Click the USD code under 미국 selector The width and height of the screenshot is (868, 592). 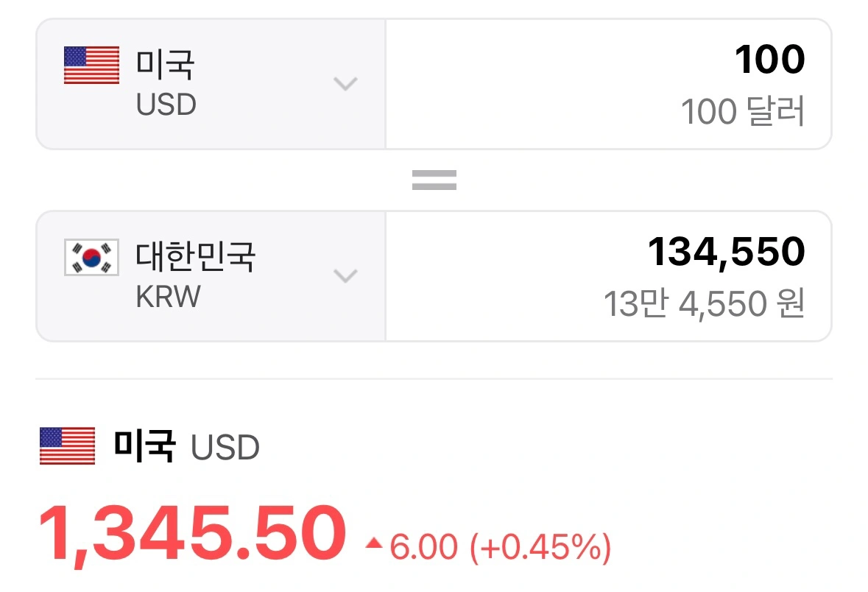click(x=166, y=105)
